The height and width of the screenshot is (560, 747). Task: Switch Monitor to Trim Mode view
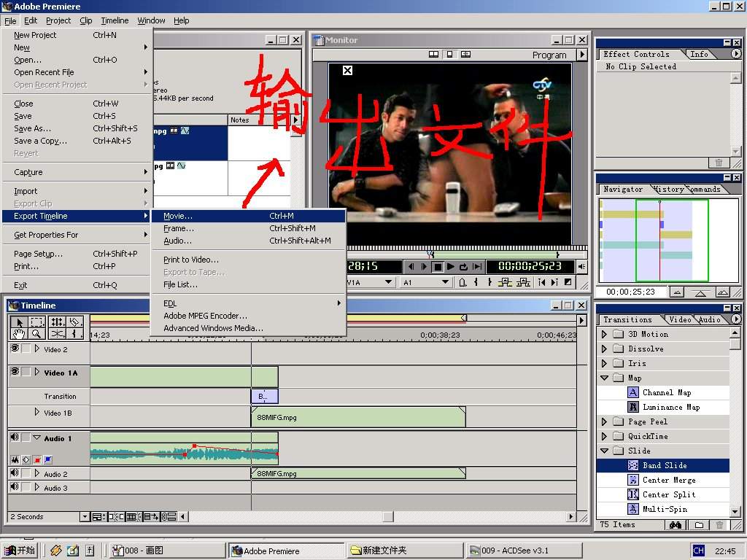pyautogui.click(x=466, y=54)
